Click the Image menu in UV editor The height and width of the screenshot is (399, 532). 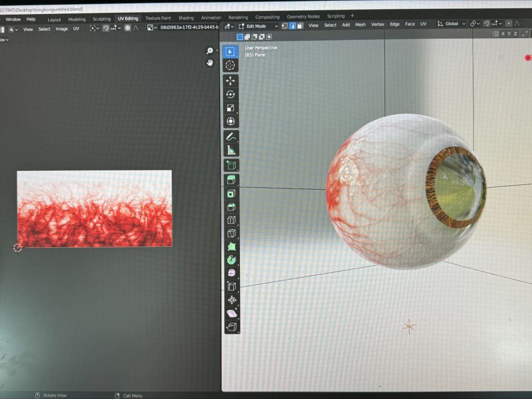click(61, 29)
